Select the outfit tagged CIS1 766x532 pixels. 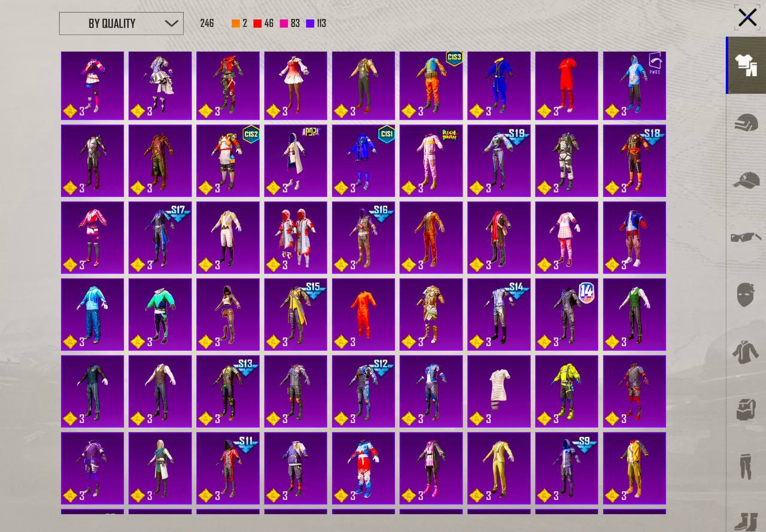point(363,160)
